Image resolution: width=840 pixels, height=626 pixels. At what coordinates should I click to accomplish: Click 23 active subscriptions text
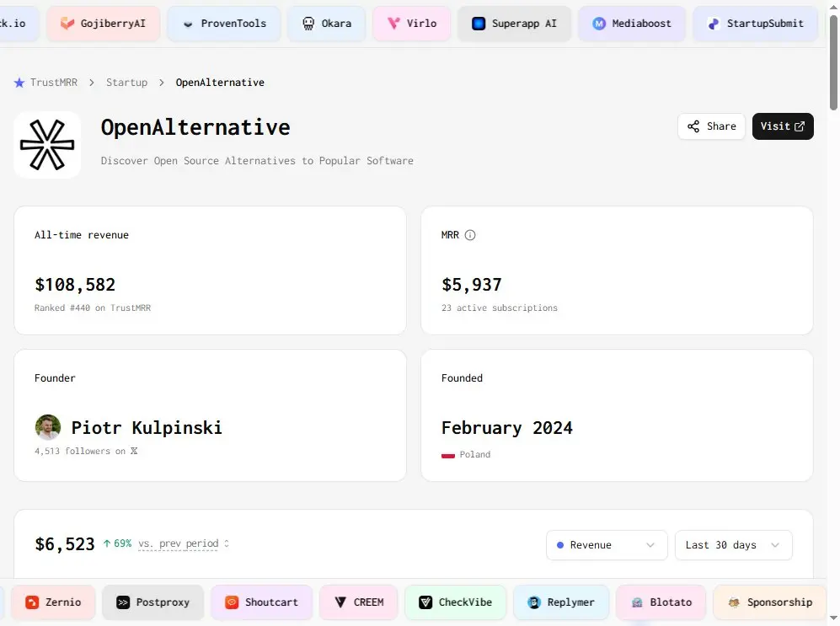[x=500, y=308]
